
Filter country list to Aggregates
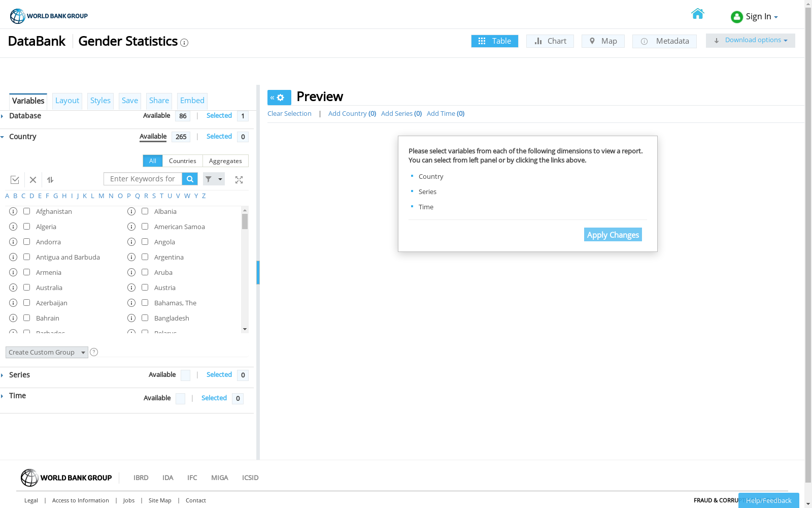[x=225, y=161]
